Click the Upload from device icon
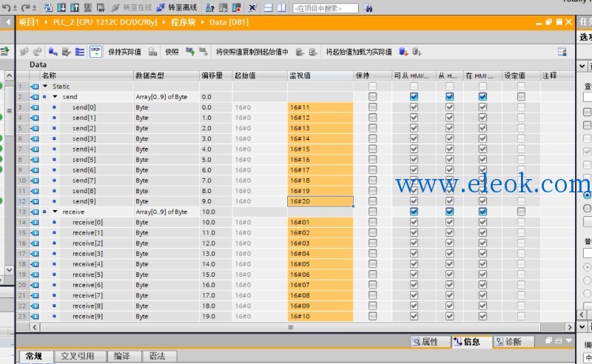 click(x=75, y=7)
